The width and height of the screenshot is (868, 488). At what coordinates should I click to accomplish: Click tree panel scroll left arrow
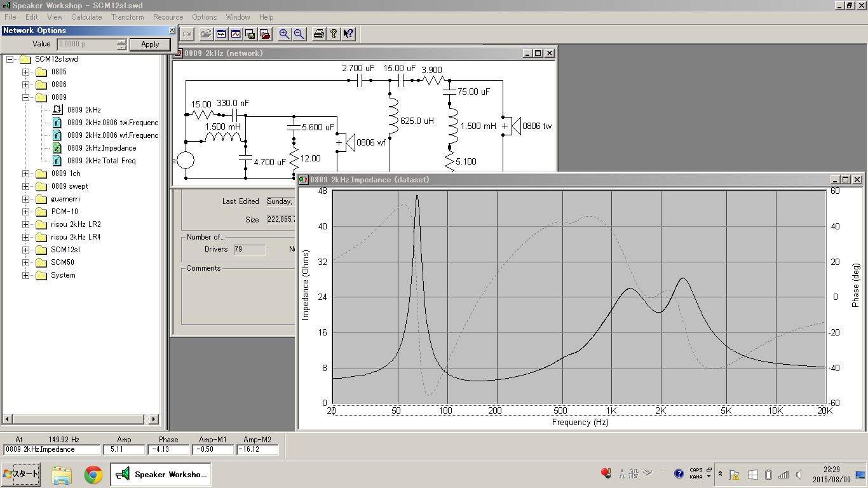8,419
